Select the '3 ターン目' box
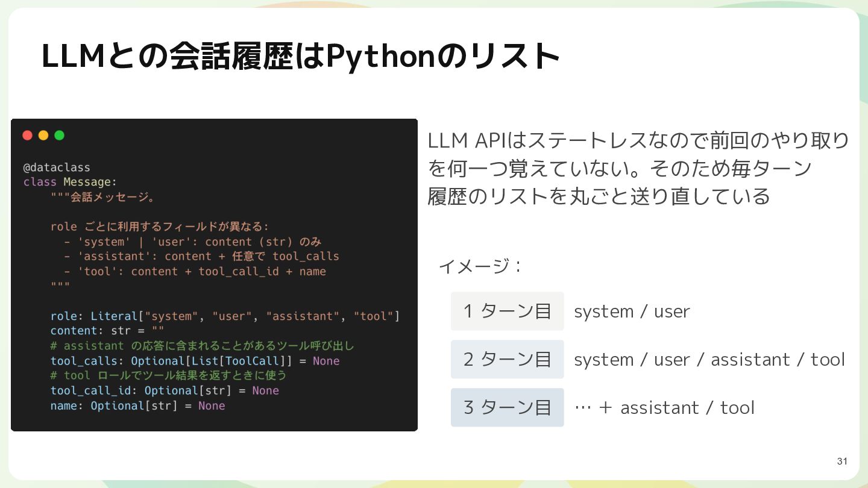Screen dimensions: 868x488 coord(507,407)
